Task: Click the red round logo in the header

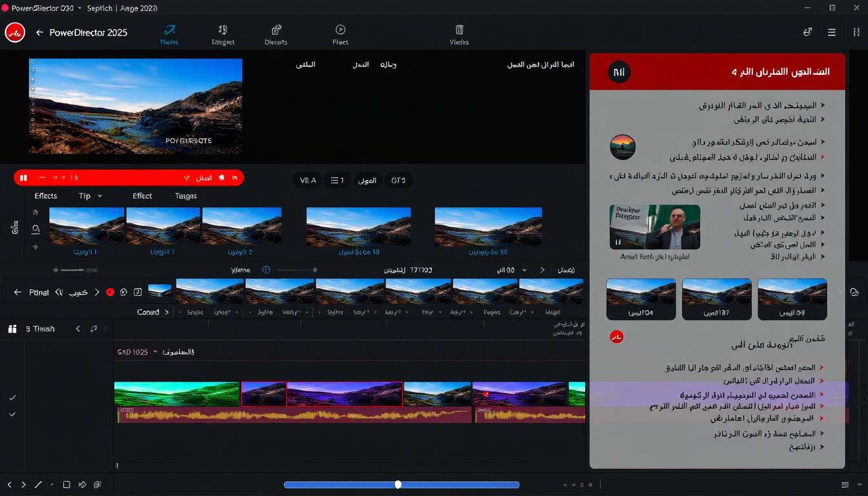Action: [15, 32]
